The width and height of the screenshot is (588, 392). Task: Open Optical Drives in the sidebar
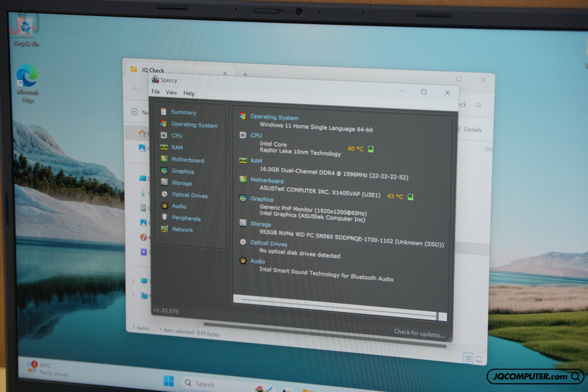(x=190, y=195)
